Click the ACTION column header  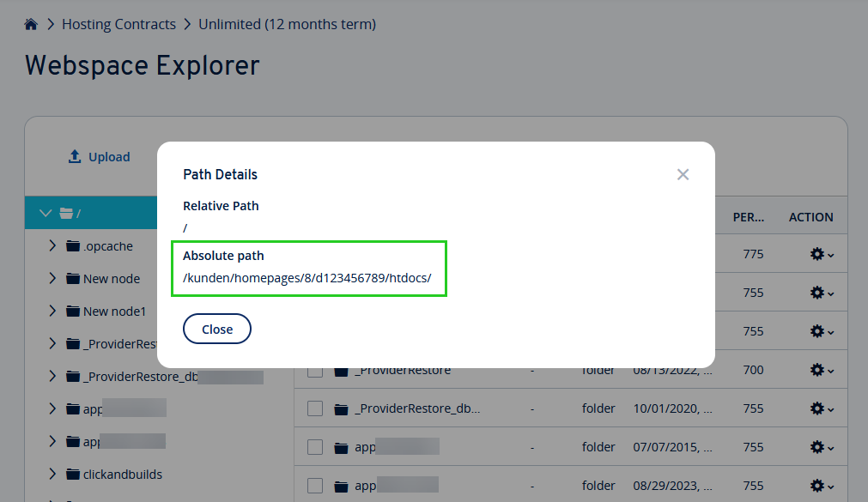[x=810, y=217]
